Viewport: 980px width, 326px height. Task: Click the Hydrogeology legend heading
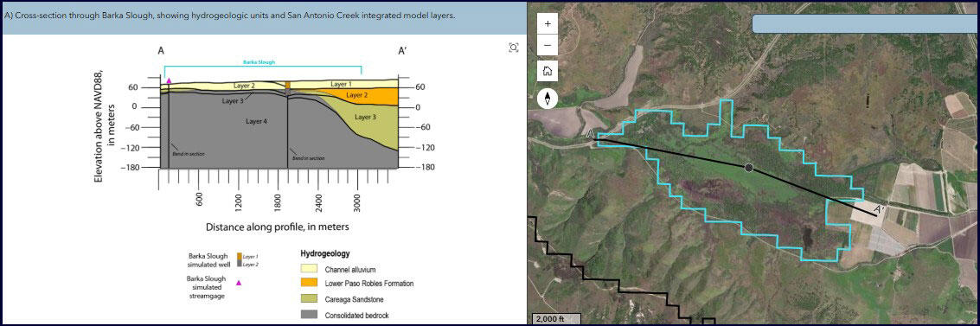(x=325, y=253)
